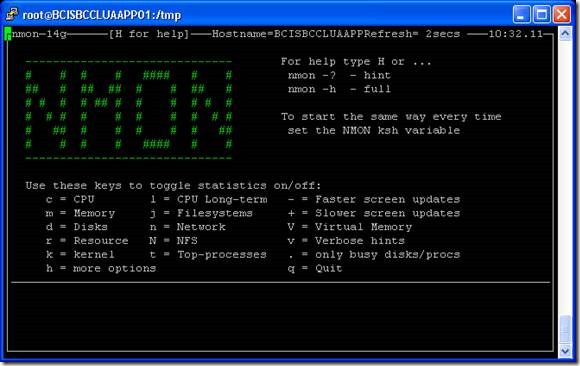580x366 pixels.
Task: Click the green terminal cursor block
Action: coord(8,34)
